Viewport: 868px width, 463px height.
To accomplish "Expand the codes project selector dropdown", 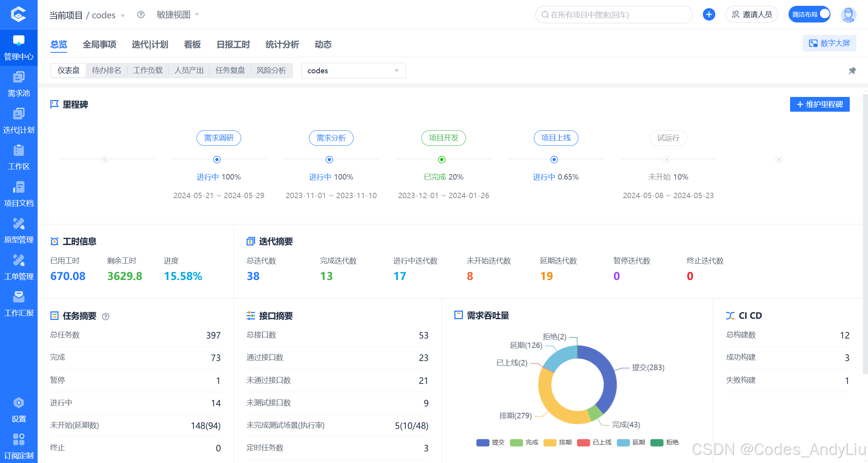I will pos(353,71).
